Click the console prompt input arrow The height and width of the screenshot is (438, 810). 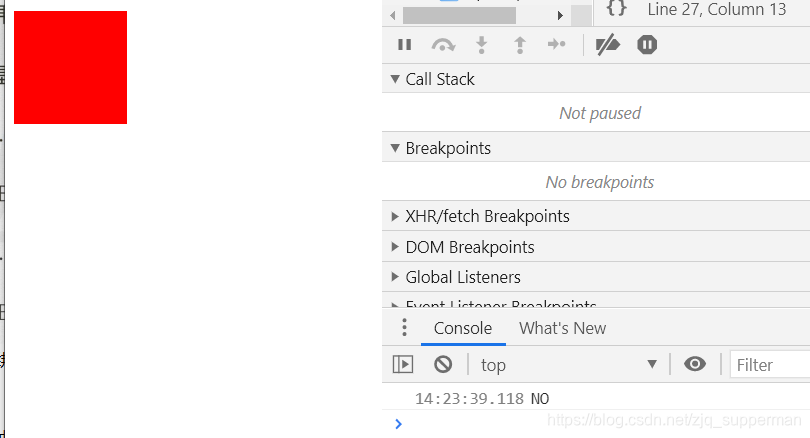(x=398, y=424)
